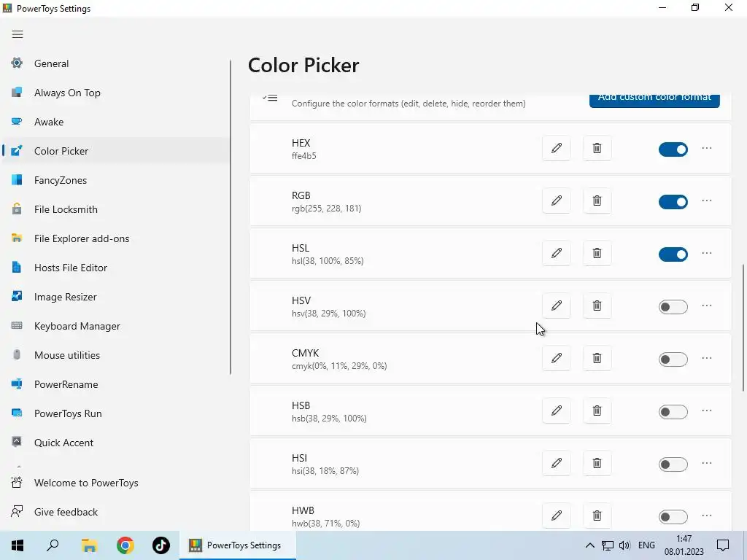Open overflow menu for HWB
Viewport: 747px width, 560px height.
[x=707, y=516]
